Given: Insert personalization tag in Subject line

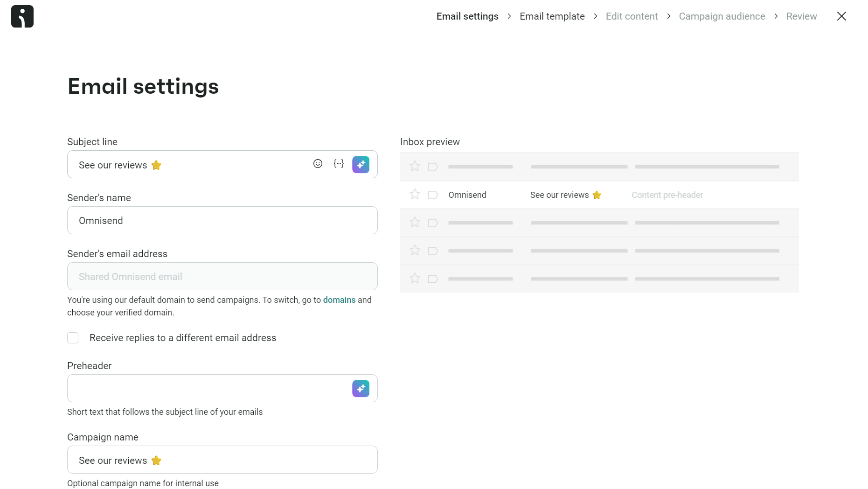Looking at the screenshot, I should (339, 164).
